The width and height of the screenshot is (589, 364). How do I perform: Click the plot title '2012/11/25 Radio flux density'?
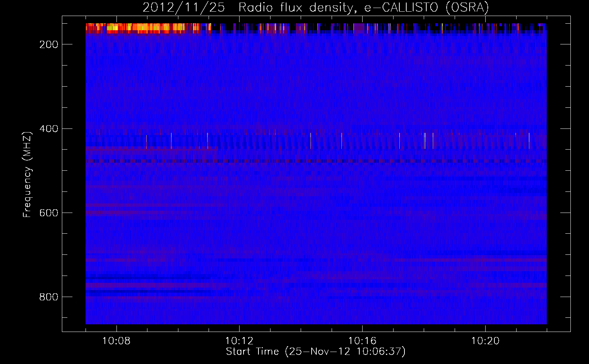pyautogui.click(x=316, y=7)
